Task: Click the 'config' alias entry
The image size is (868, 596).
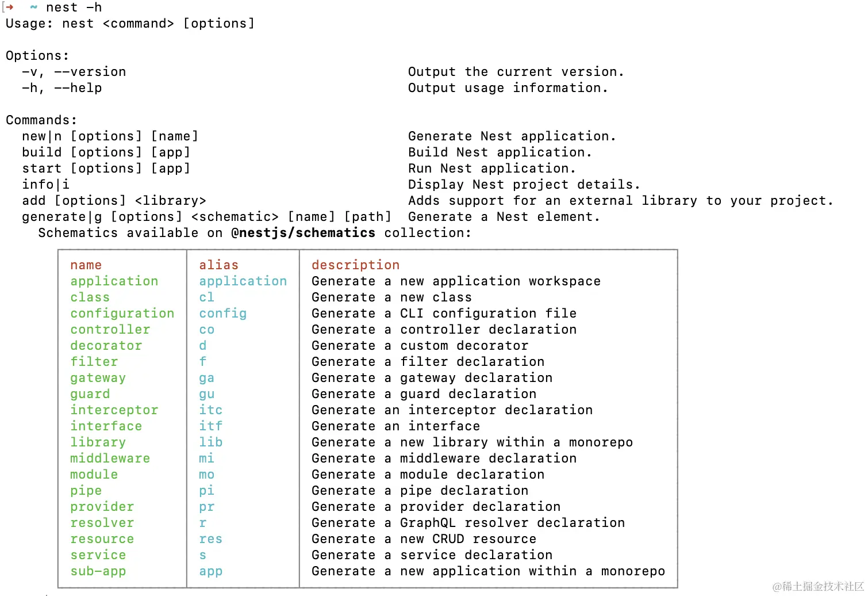Action: pos(223,314)
